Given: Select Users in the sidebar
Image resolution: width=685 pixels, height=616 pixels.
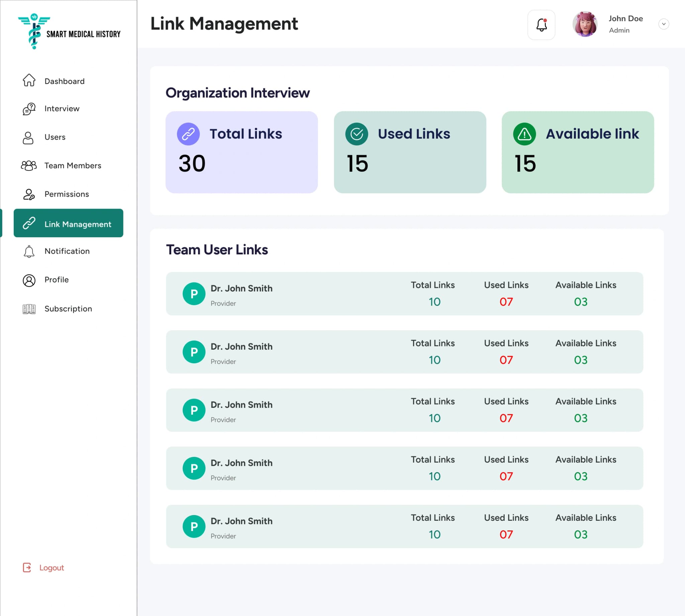Looking at the screenshot, I should pos(55,137).
